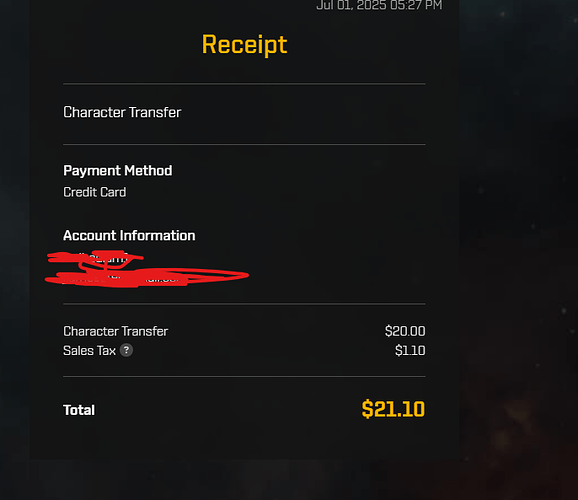This screenshot has height=500, width=578.
Task: Click the divider line above Payment Method
Action: click(244, 145)
